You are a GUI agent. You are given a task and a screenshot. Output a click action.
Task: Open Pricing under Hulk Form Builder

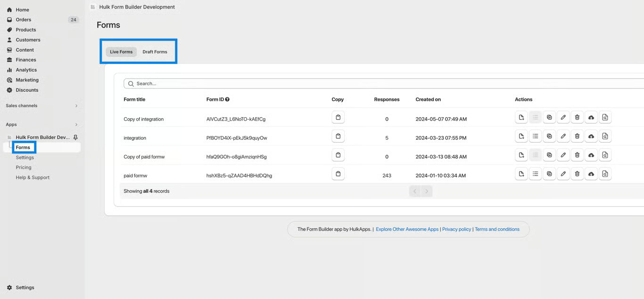pos(24,168)
